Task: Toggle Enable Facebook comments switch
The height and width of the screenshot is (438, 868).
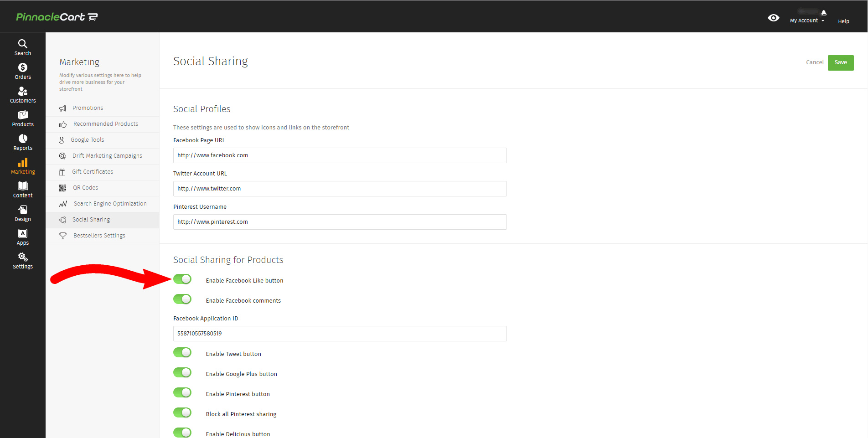Action: tap(182, 299)
